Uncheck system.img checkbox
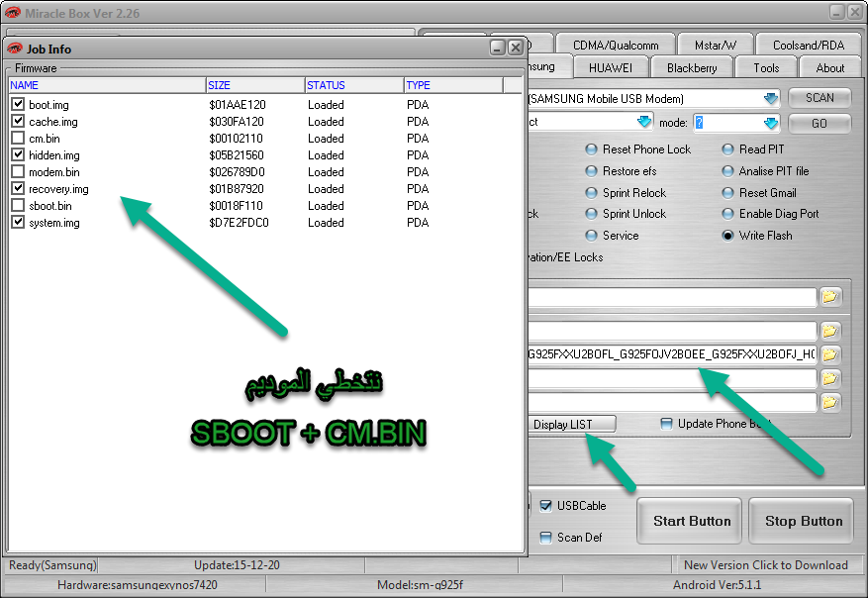The width and height of the screenshot is (868, 598). coord(18,222)
